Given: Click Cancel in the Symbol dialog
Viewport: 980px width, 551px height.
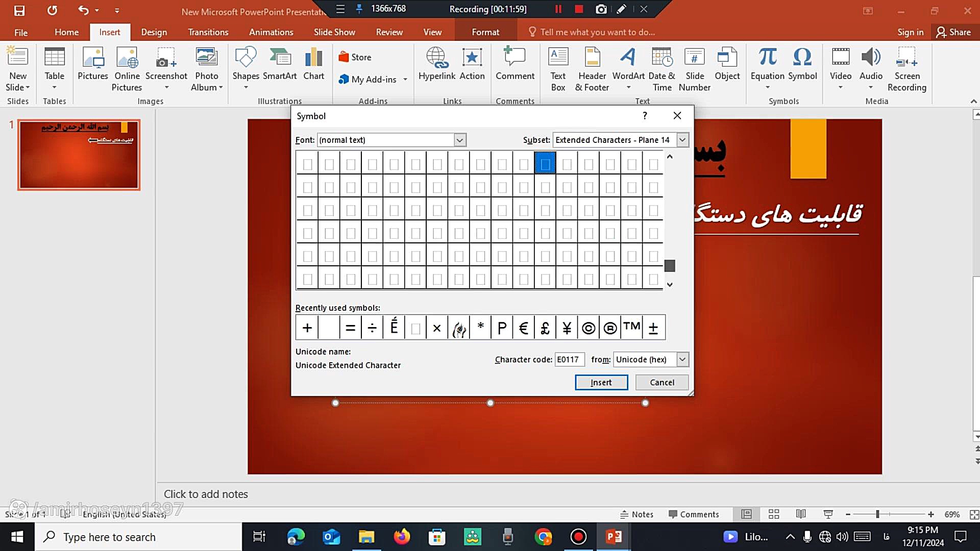Looking at the screenshot, I should coord(661,382).
